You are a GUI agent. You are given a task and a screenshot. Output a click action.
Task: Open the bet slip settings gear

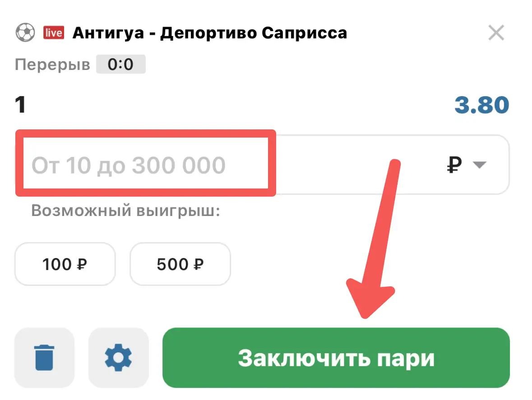[x=118, y=358]
